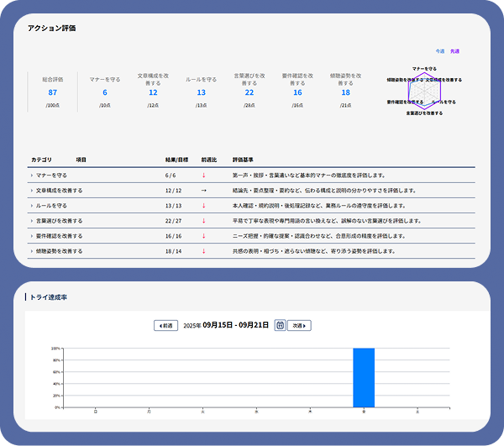Toggle the 今週 legend series
The image size is (504, 446).
[x=440, y=51]
